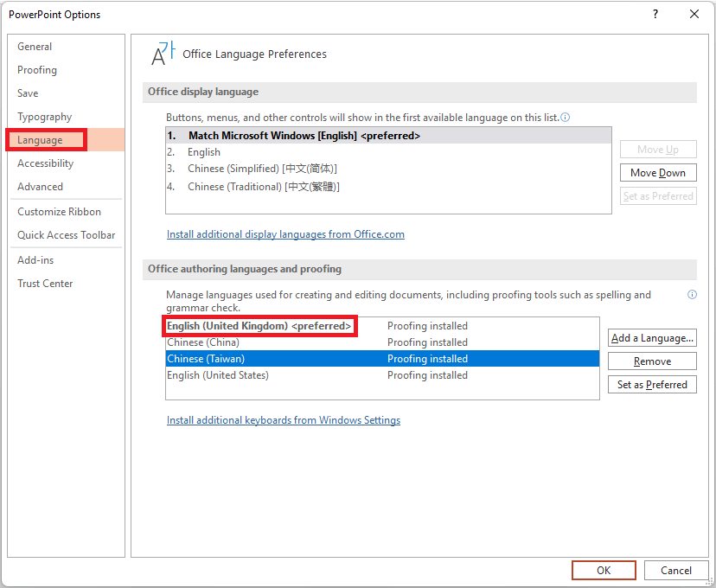The height and width of the screenshot is (588, 716).
Task: Select Chinese (Traditional) display language
Action: click(x=388, y=186)
